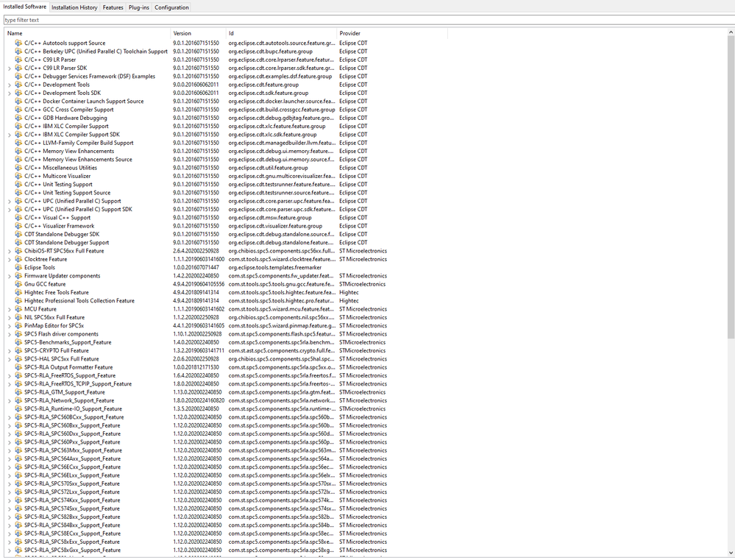
Task: Select the Debugger Services Framework Examples row icon
Action: [x=18, y=77]
